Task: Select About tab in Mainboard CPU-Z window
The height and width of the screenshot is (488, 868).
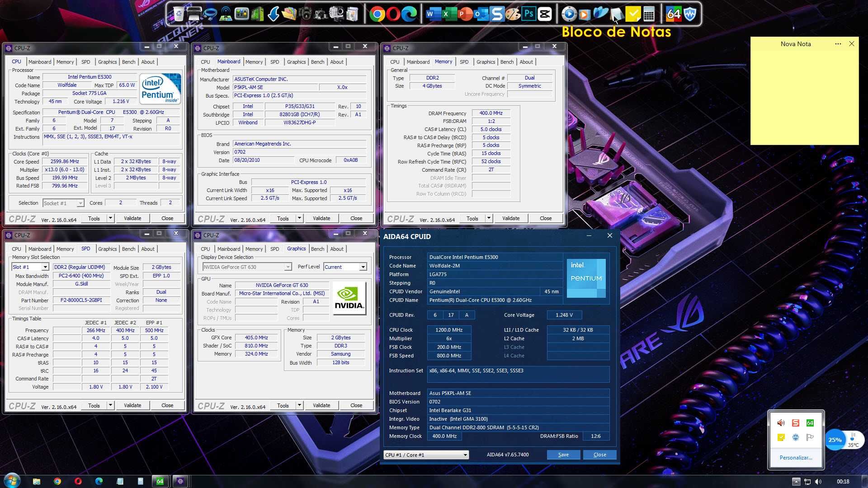Action: coord(337,62)
